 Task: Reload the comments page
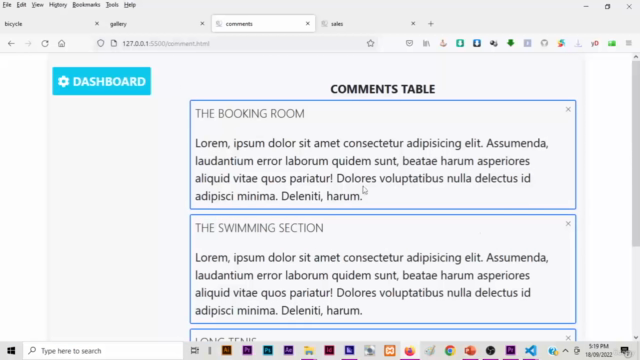point(45,43)
